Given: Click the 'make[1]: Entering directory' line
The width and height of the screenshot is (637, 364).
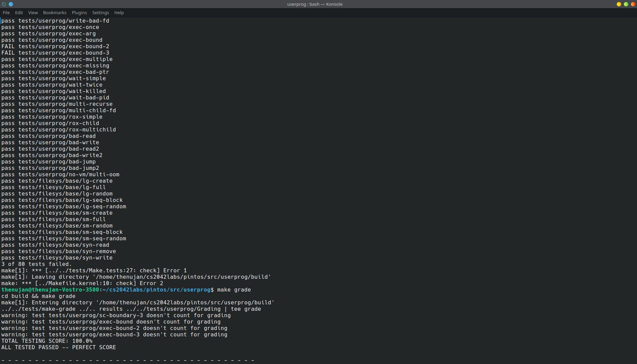Looking at the screenshot, I should pos(138,303).
